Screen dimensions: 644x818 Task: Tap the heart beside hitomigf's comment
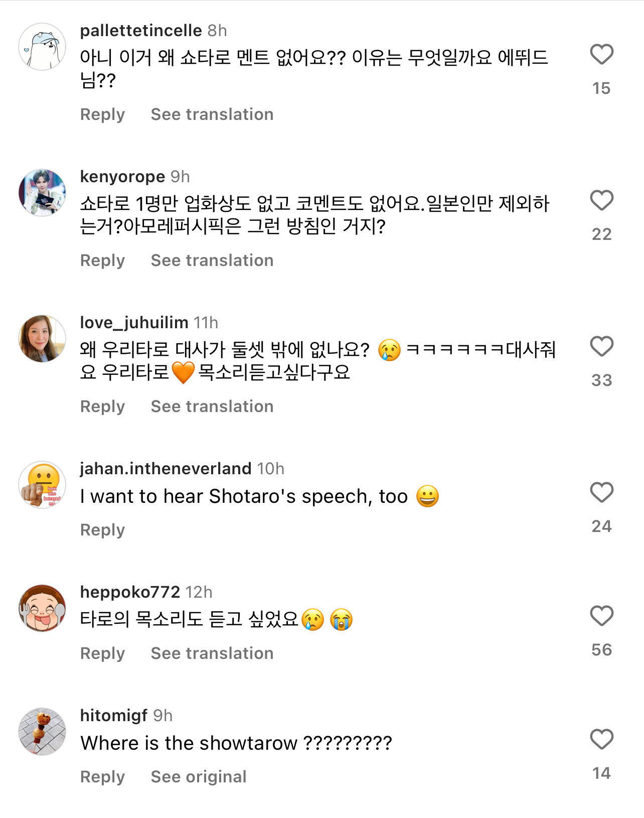point(601,740)
